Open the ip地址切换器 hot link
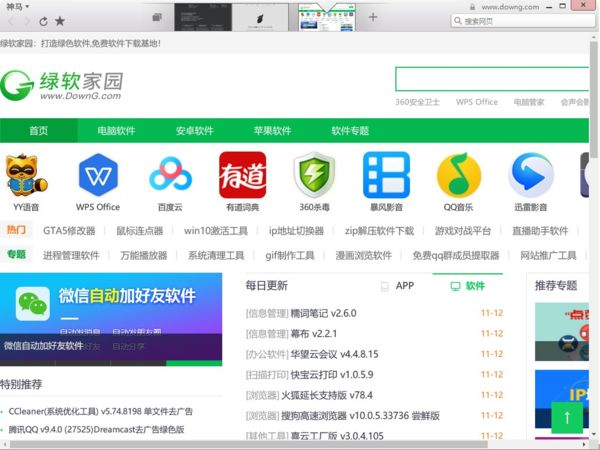Screen dimensions: 600x450 [296, 231]
